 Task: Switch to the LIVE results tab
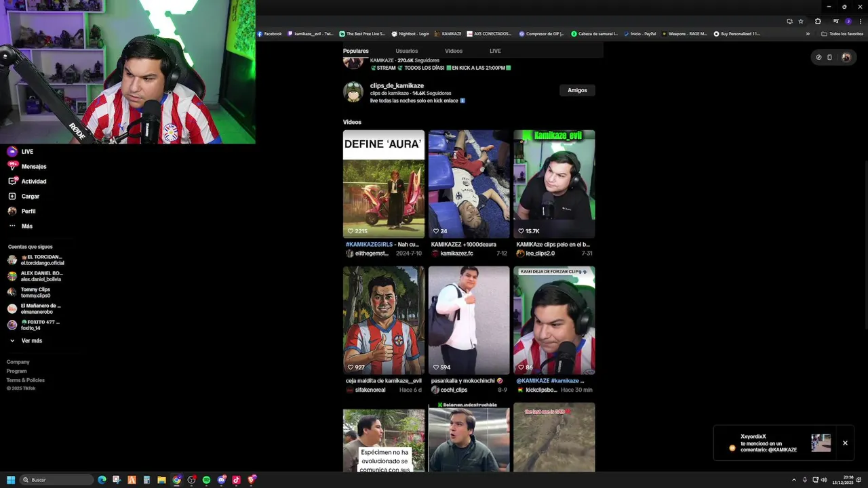tap(495, 51)
